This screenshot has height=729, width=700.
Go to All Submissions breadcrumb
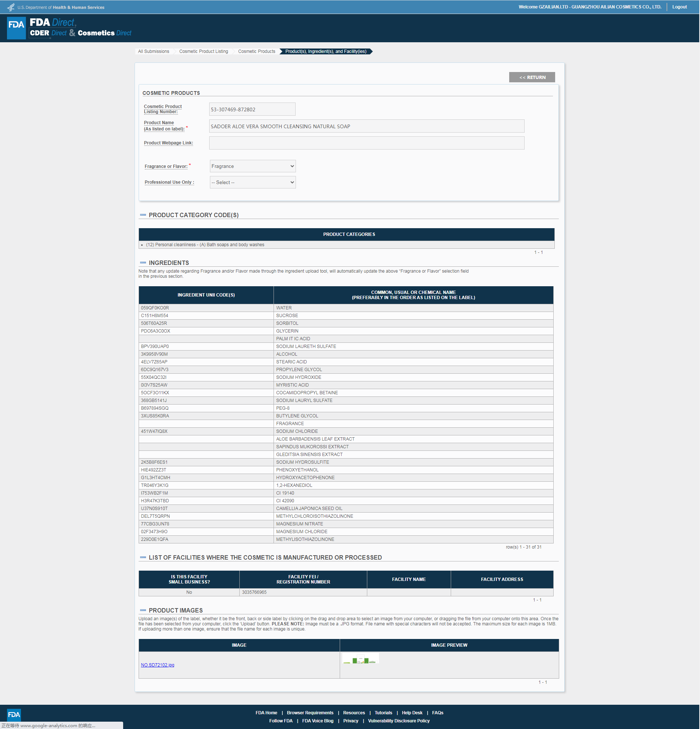tap(153, 51)
